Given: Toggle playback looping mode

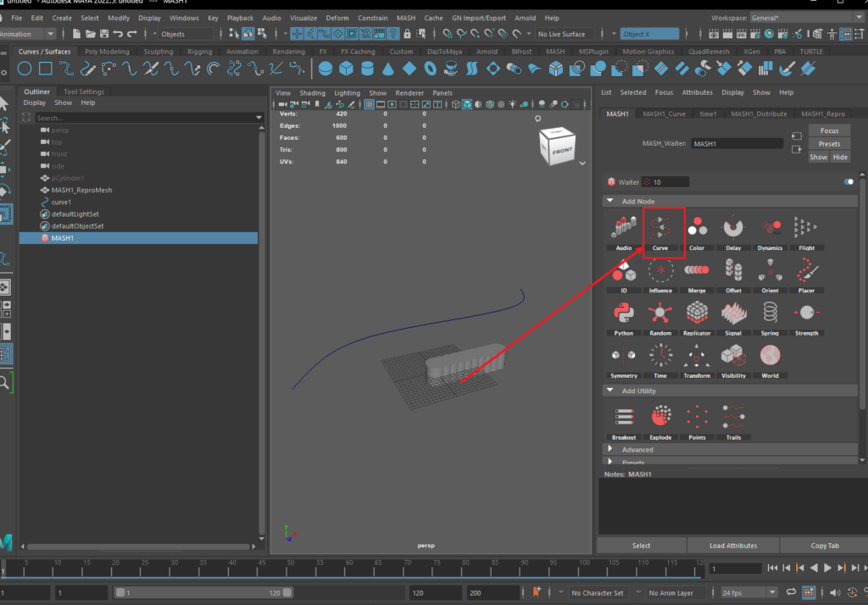Looking at the screenshot, I should 791,592.
